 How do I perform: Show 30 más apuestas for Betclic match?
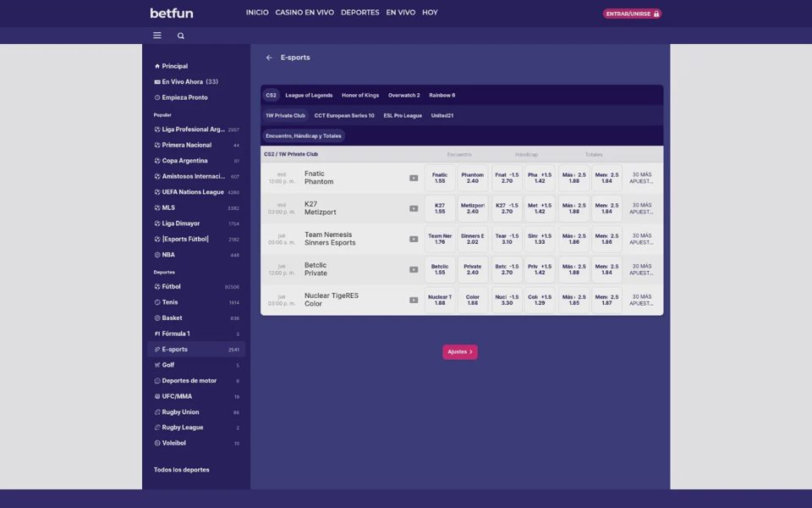[642, 270]
